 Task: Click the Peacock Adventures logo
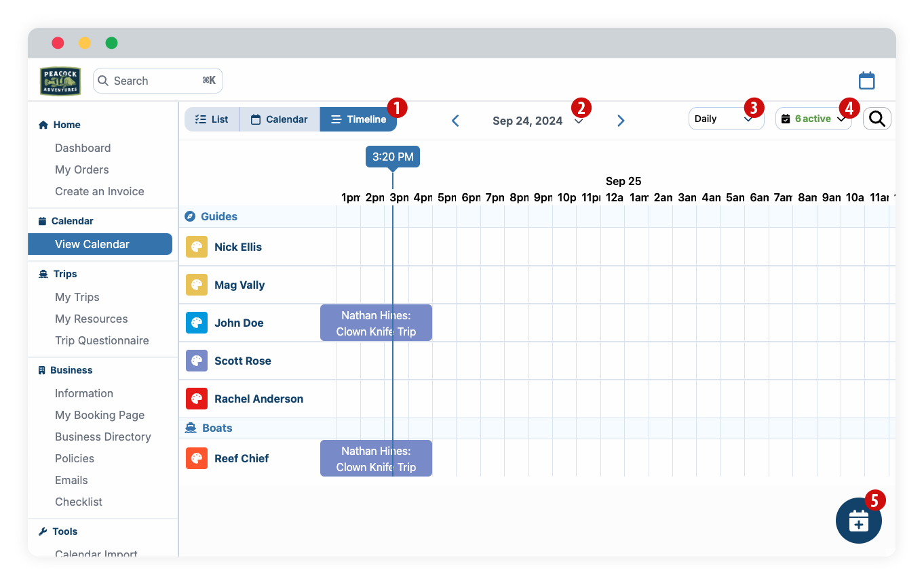60,81
